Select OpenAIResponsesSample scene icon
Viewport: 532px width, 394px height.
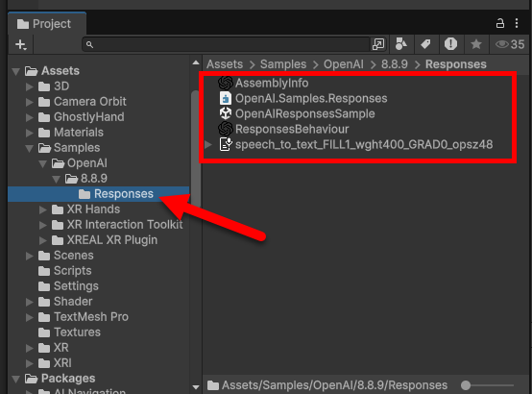(226, 113)
